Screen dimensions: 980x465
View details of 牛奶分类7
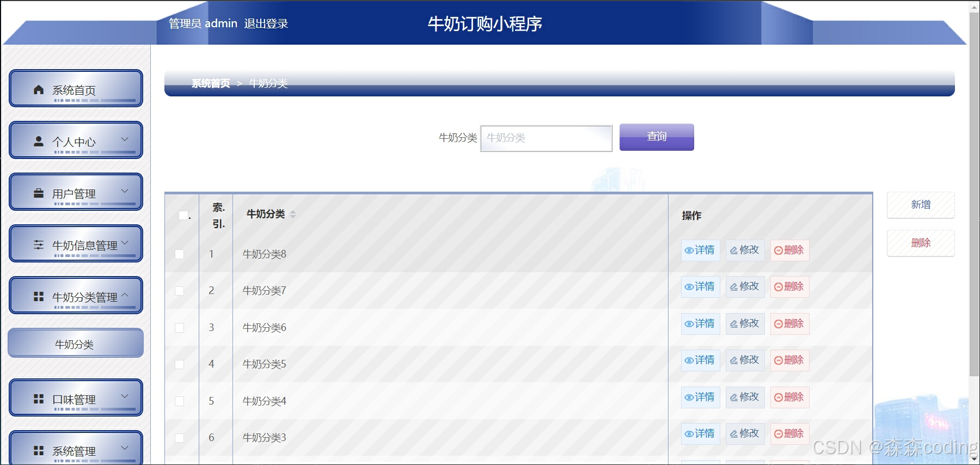pos(700,286)
